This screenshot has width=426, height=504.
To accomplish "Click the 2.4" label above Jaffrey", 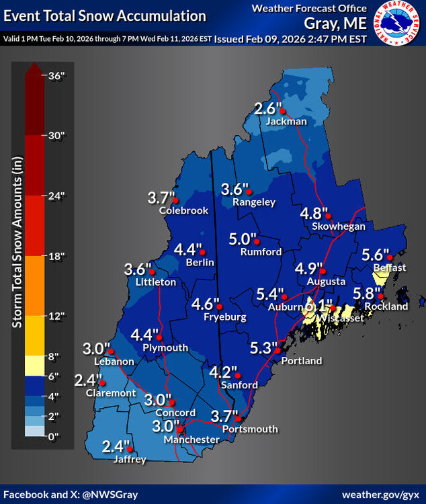I will [x=116, y=446].
